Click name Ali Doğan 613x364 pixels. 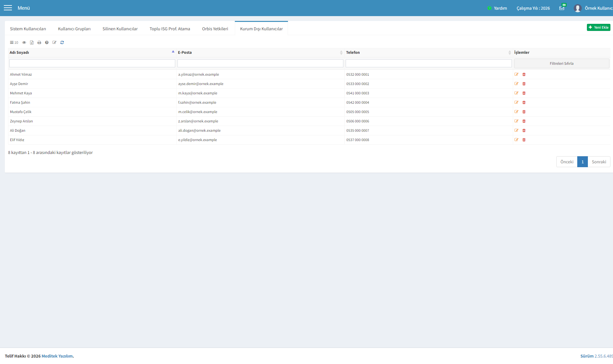[17, 130]
